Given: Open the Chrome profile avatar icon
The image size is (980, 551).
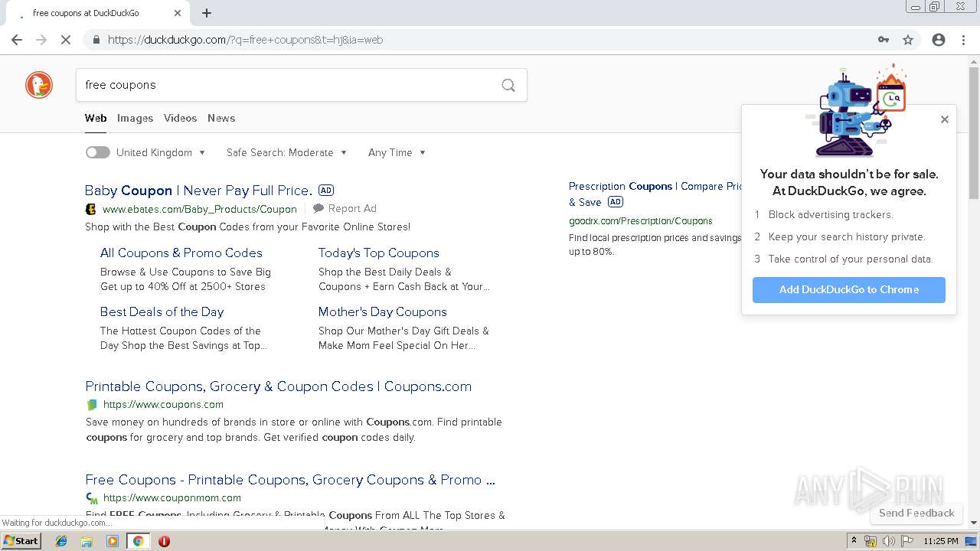Looking at the screenshot, I should 939,40.
